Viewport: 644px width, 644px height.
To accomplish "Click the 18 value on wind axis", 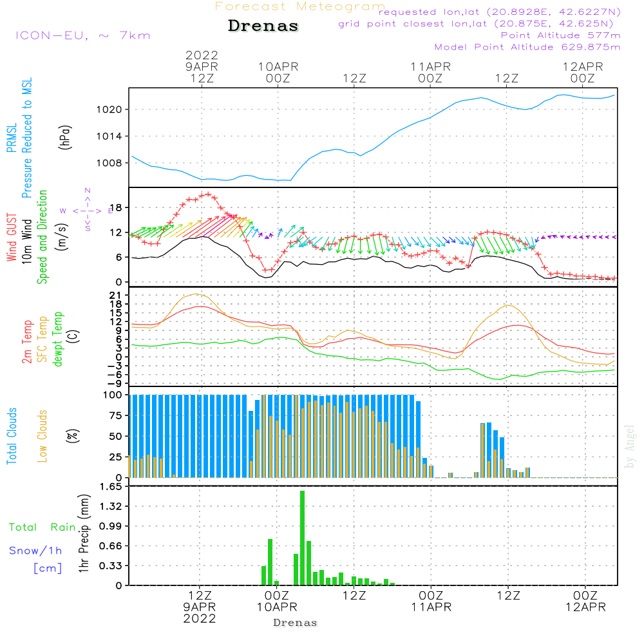I will click(x=116, y=208).
